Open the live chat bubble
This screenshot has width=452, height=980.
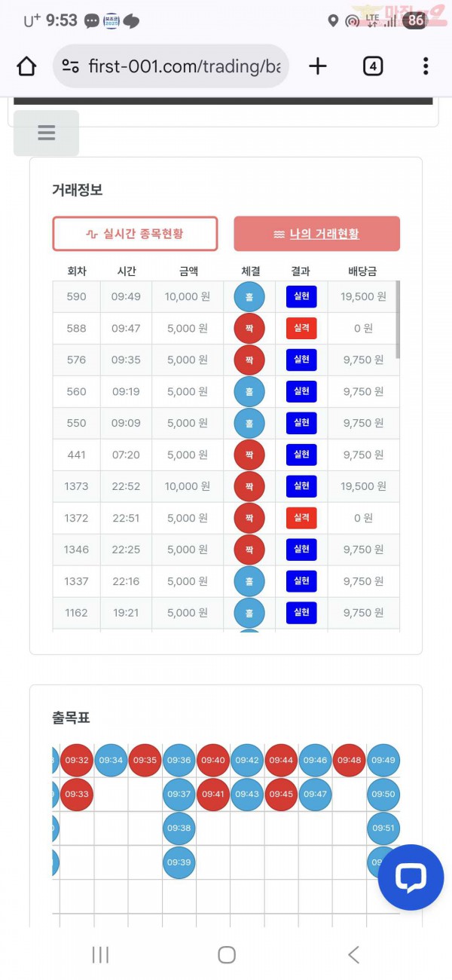coord(410,877)
